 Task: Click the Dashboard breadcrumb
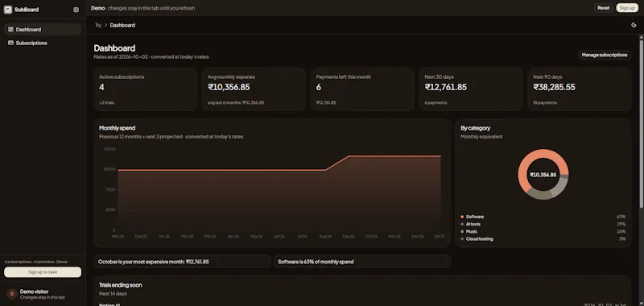pyautogui.click(x=122, y=25)
